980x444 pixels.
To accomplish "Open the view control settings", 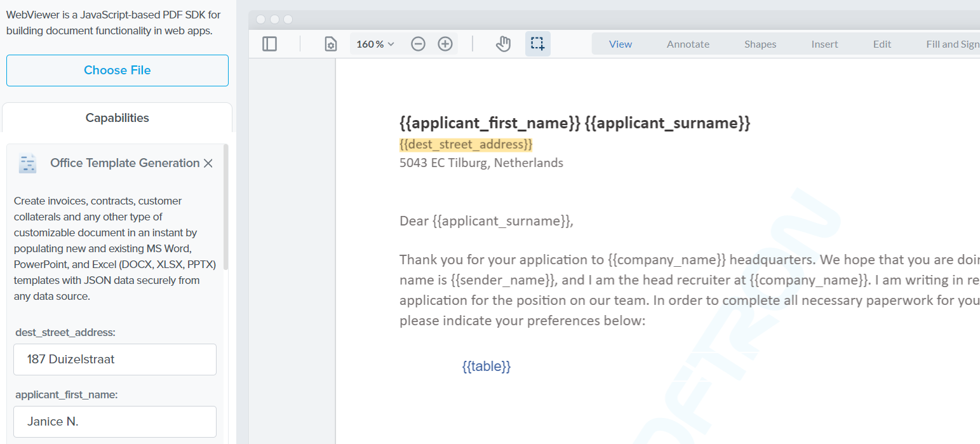I will 330,43.
